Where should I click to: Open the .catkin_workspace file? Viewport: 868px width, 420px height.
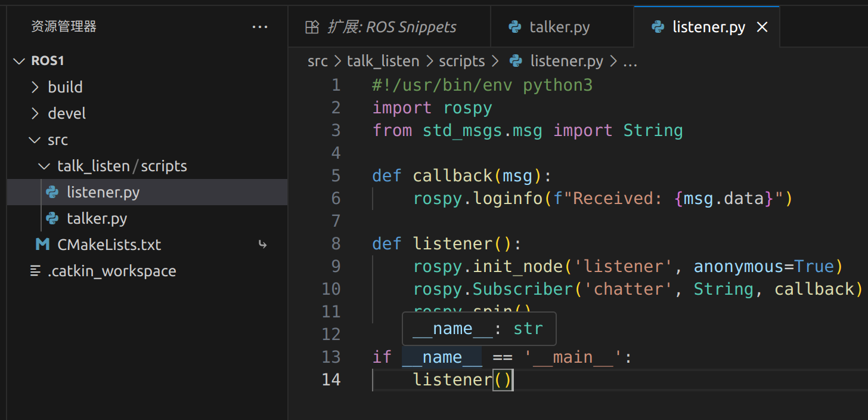click(x=147, y=271)
